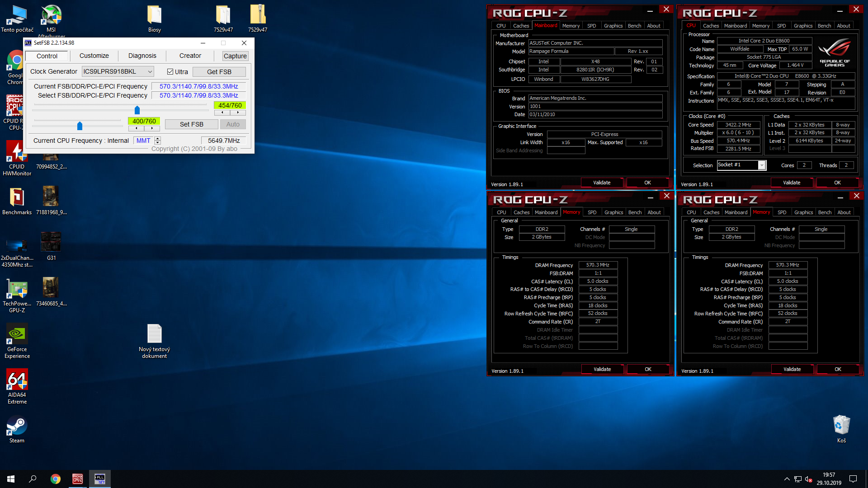Screen dimensions: 868x488
Task: Switch to the Customize tab in SetFSB
Action: pos(94,56)
